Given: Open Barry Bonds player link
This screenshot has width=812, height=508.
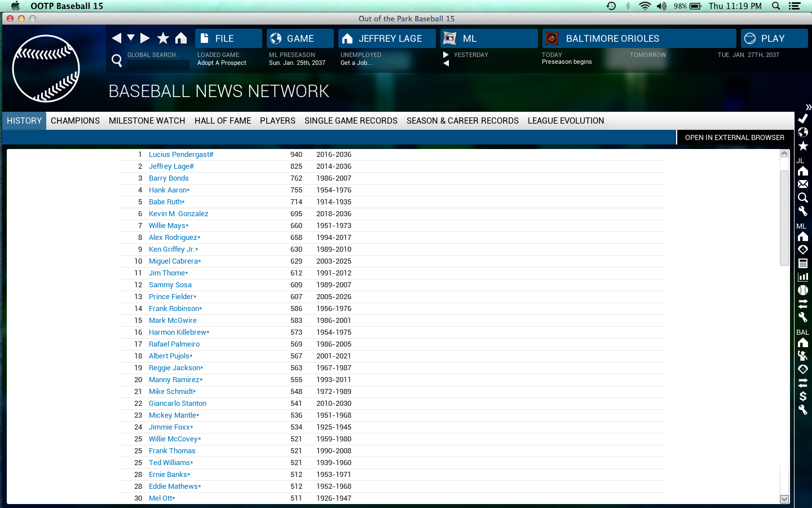Looking at the screenshot, I should pos(169,178).
